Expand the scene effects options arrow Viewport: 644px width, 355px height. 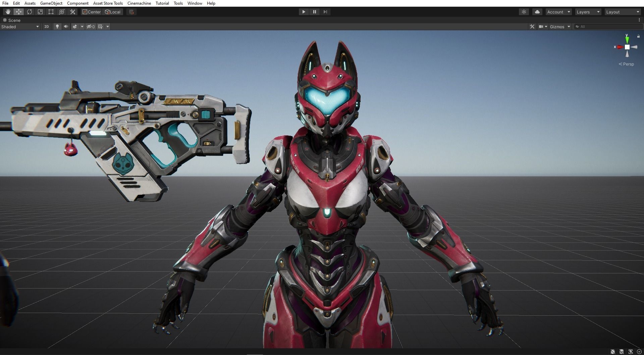82,27
